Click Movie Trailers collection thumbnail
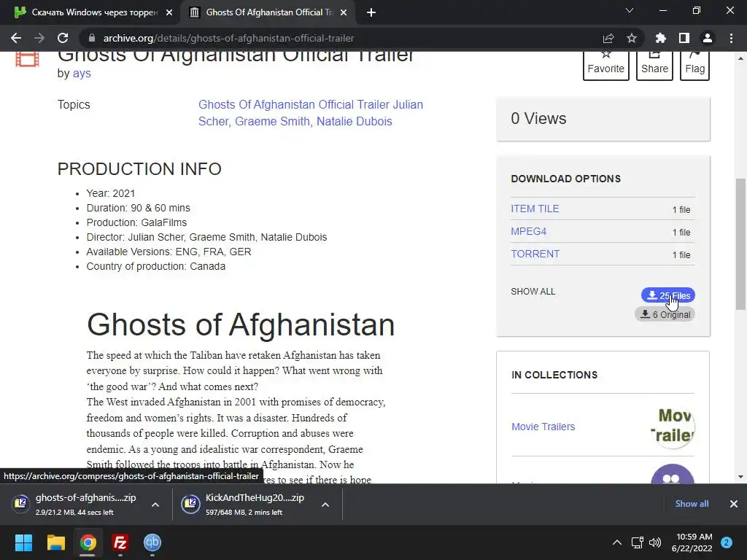747x560 pixels. tap(673, 427)
